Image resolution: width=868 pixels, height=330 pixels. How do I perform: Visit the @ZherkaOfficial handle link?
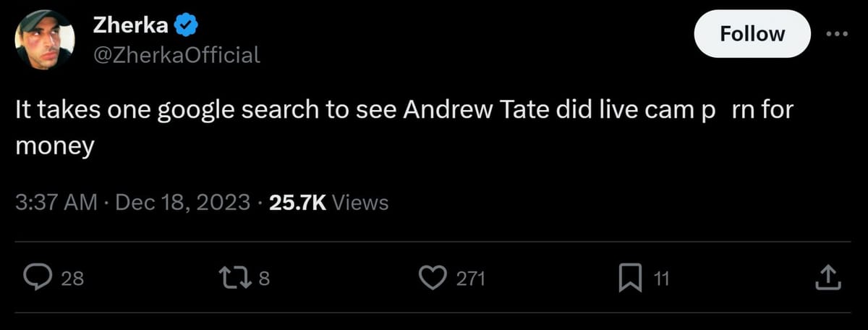click(x=176, y=54)
